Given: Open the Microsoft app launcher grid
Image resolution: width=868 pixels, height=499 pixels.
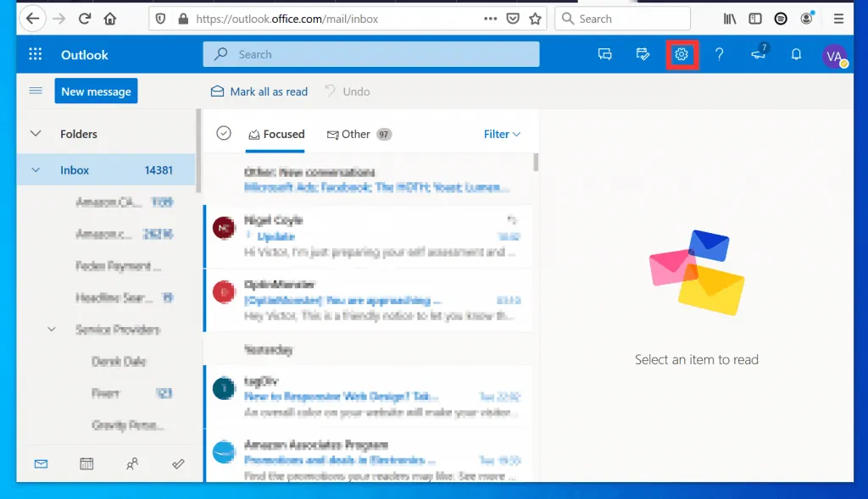Looking at the screenshot, I should tap(35, 53).
